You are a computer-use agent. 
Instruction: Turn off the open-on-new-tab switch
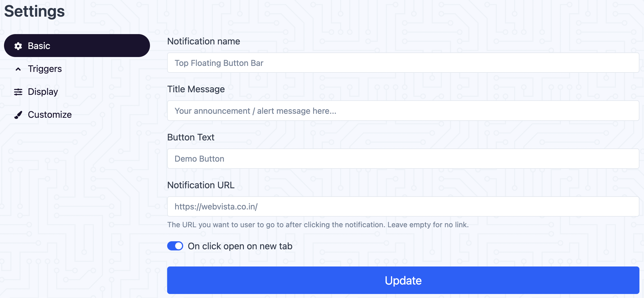pyautogui.click(x=175, y=246)
